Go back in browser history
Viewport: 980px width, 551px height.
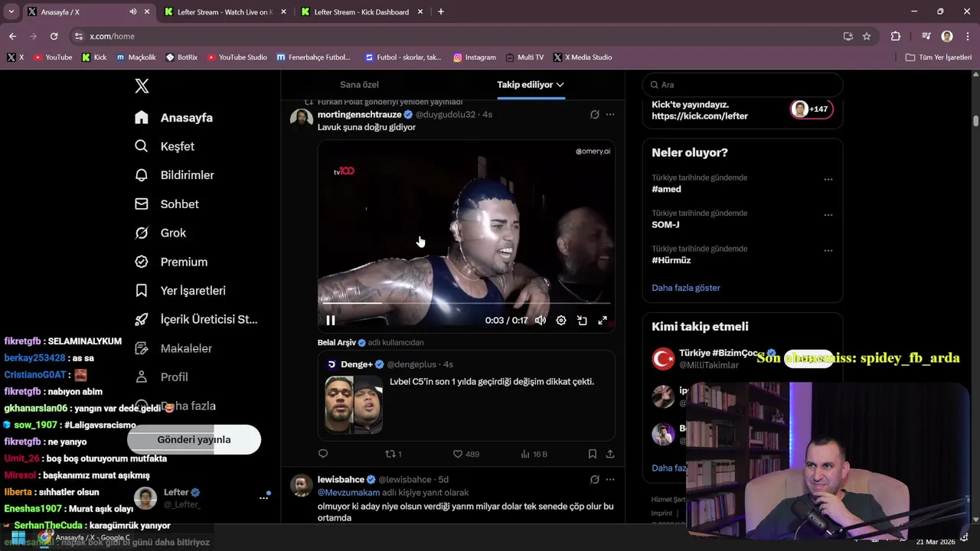point(12,36)
